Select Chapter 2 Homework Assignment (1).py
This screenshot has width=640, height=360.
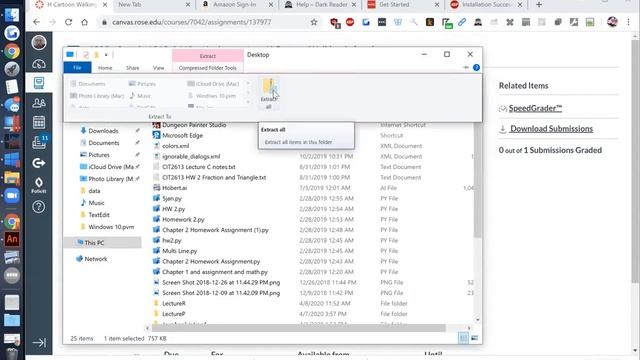[215, 230]
